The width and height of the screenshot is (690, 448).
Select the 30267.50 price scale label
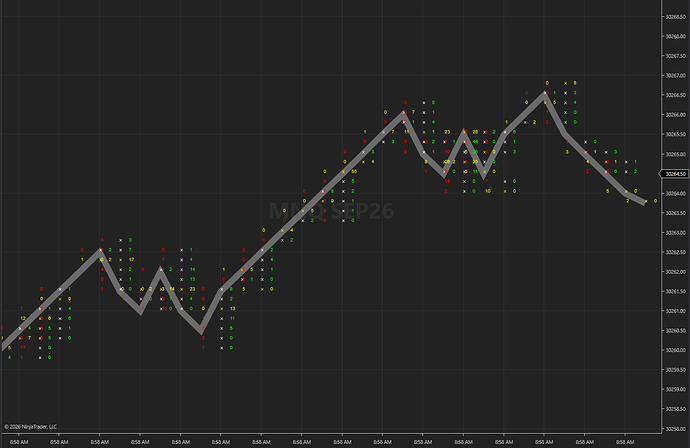tap(675, 56)
